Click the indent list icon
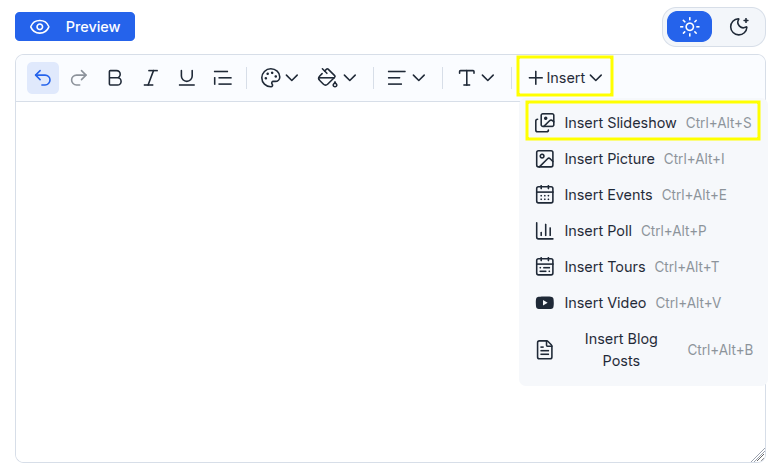The height and width of the screenshot is (476, 784). [222, 78]
